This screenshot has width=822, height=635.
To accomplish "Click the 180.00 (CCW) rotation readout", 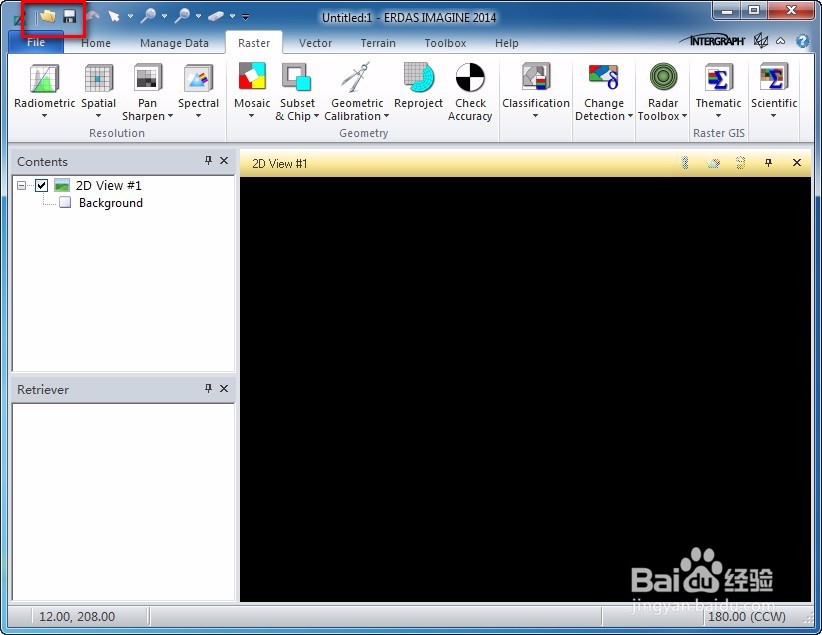I will click(x=747, y=617).
